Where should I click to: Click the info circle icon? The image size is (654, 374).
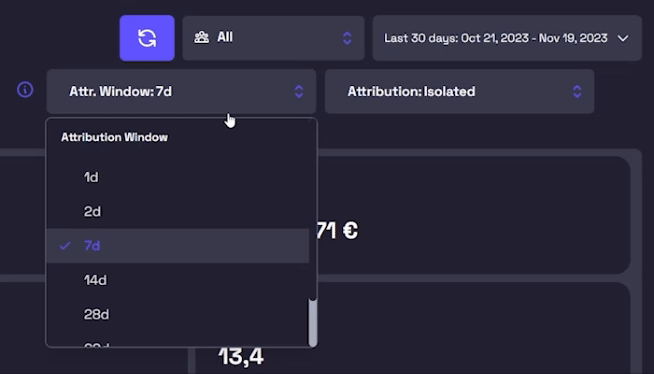(25, 90)
